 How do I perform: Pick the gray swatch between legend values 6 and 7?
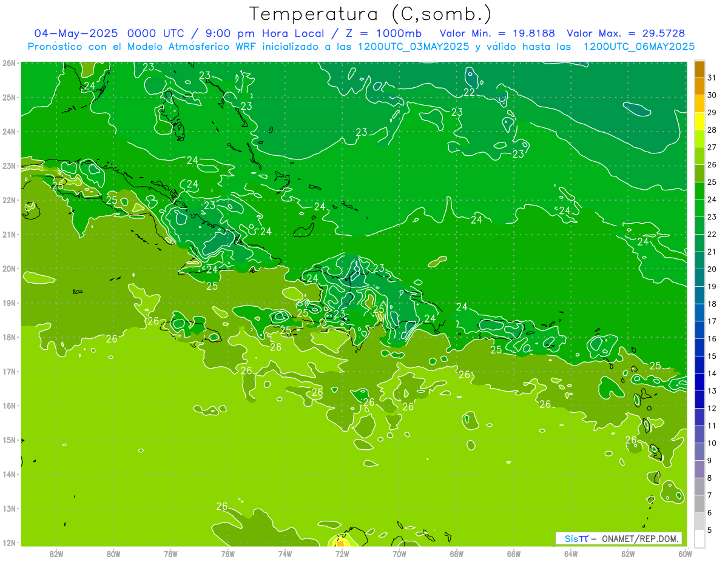tap(699, 504)
